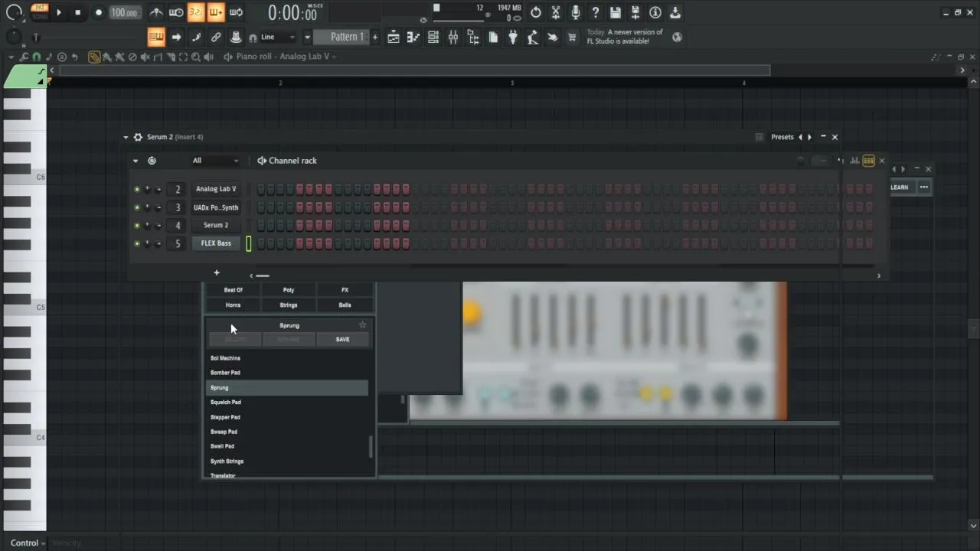
Task: Select Analog Lab V channel button
Action: tap(216, 189)
